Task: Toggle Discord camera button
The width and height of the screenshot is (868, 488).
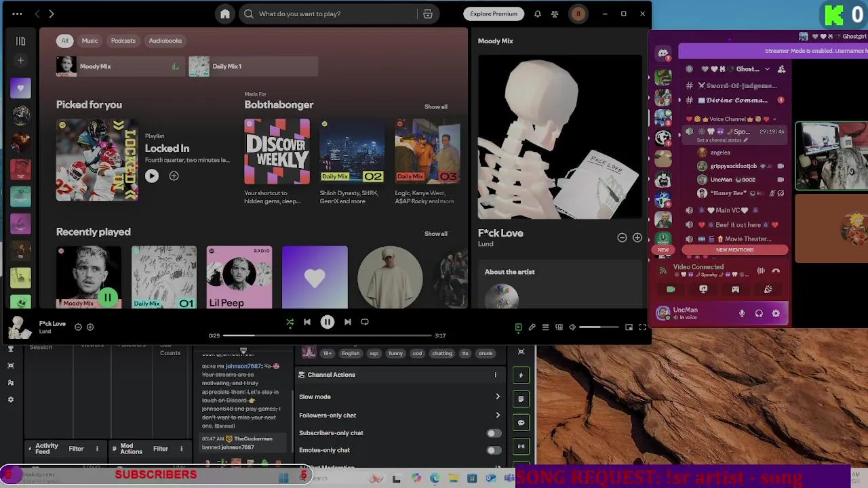Action: (x=671, y=289)
